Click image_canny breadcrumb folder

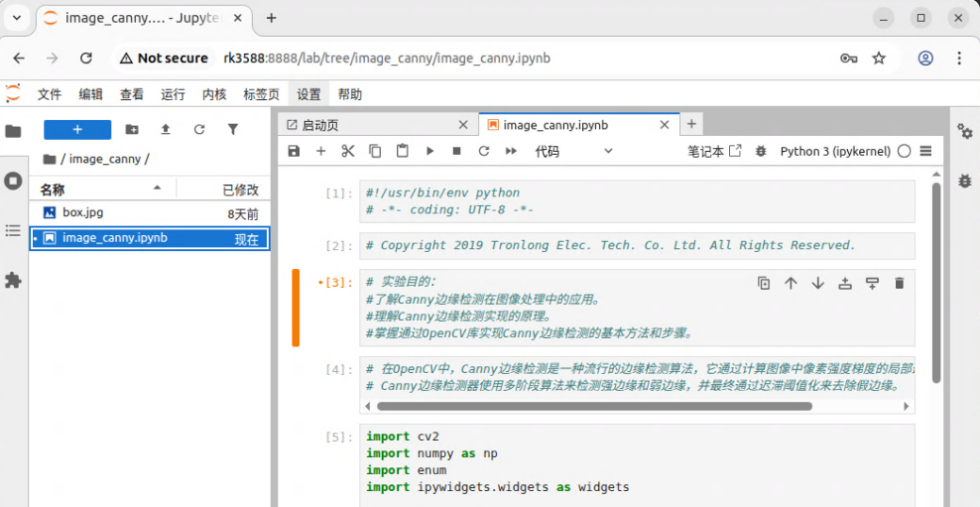105,159
